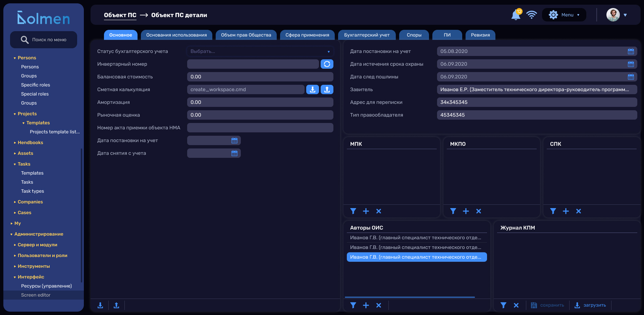Add a new СПК entry
644x315 pixels.
(x=566, y=211)
